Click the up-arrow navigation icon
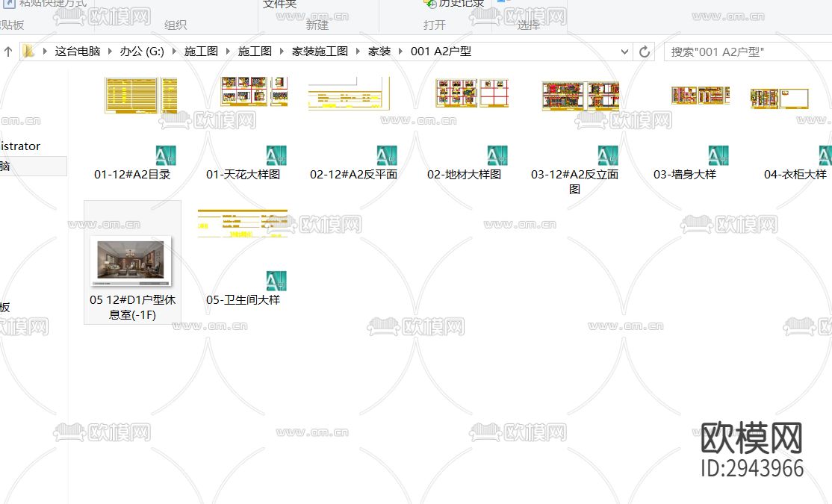The width and height of the screenshot is (832, 504). click(x=7, y=51)
